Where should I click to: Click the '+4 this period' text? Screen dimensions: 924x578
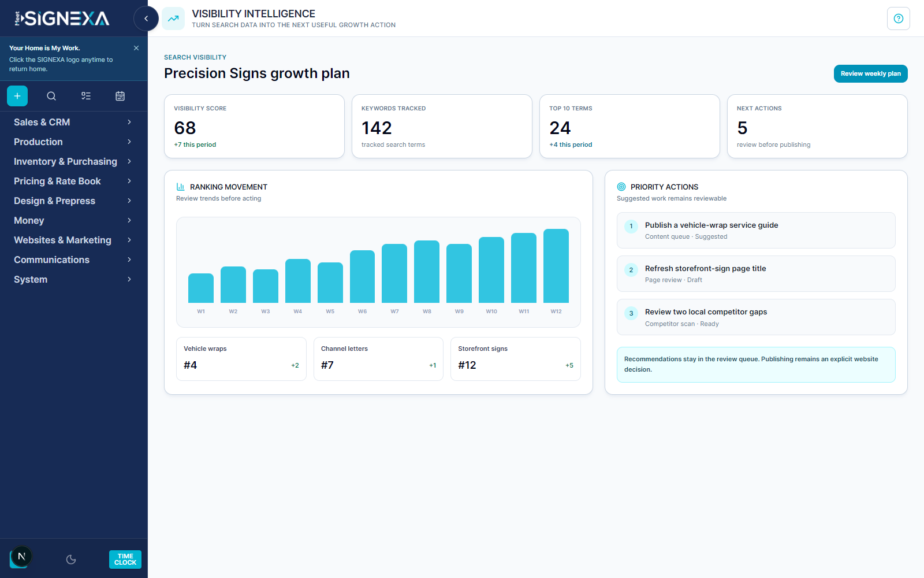(x=571, y=144)
